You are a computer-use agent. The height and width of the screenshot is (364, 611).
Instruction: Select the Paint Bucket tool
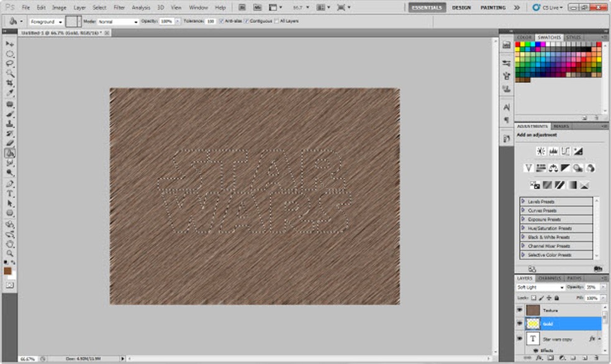tap(10, 153)
